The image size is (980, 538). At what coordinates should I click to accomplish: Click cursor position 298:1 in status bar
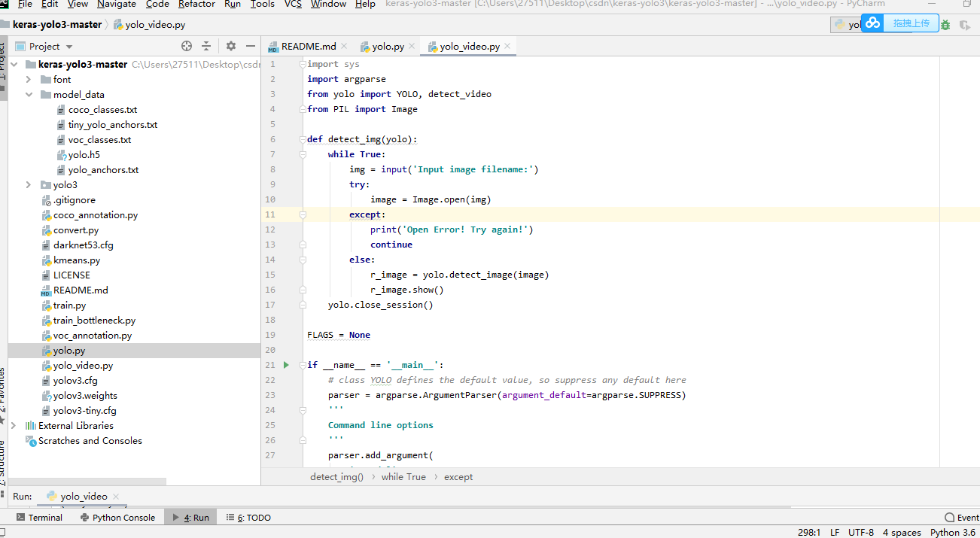pos(808,532)
